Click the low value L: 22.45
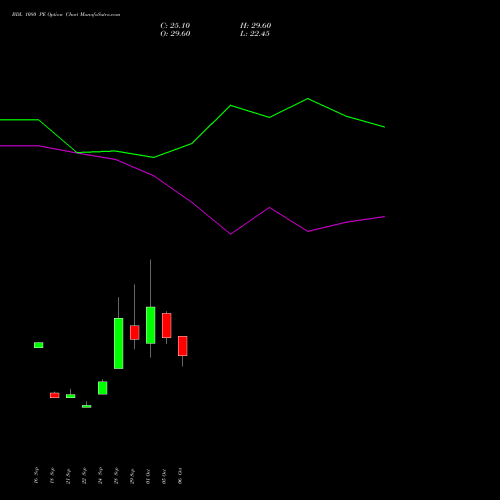Image resolution: width=500 pixels, height=500 pixels. [x=255, y=34]
